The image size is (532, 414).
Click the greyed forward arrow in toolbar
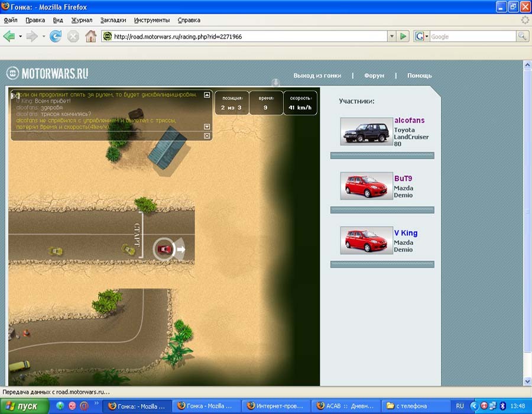click(x=33, y=36)
